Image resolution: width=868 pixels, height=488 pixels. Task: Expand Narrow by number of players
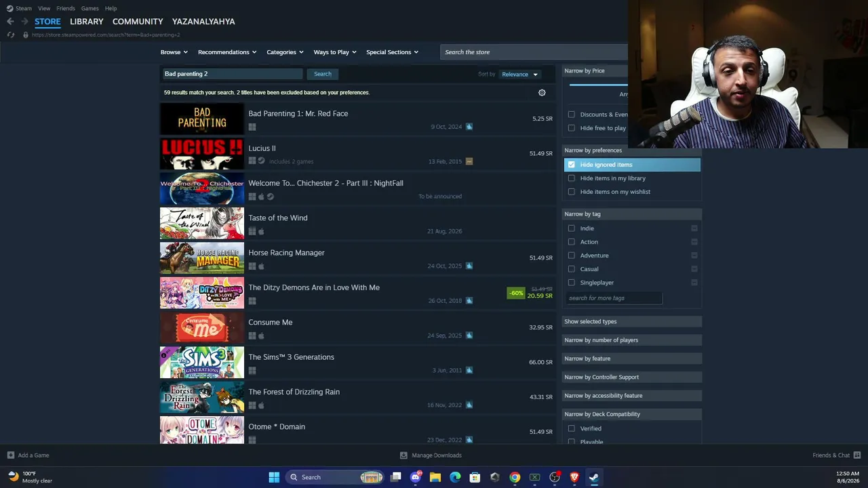pos(632,340)
